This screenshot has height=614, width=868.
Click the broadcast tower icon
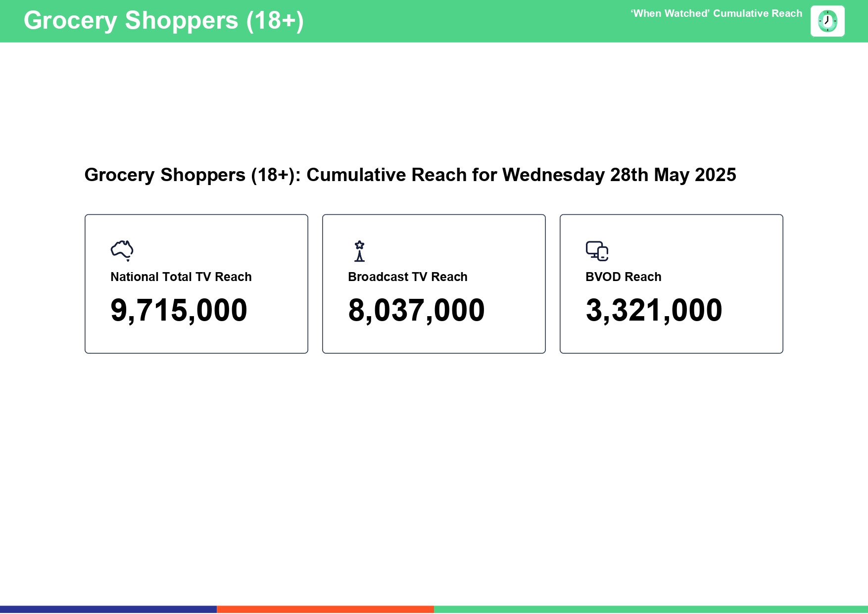point(359,251)
